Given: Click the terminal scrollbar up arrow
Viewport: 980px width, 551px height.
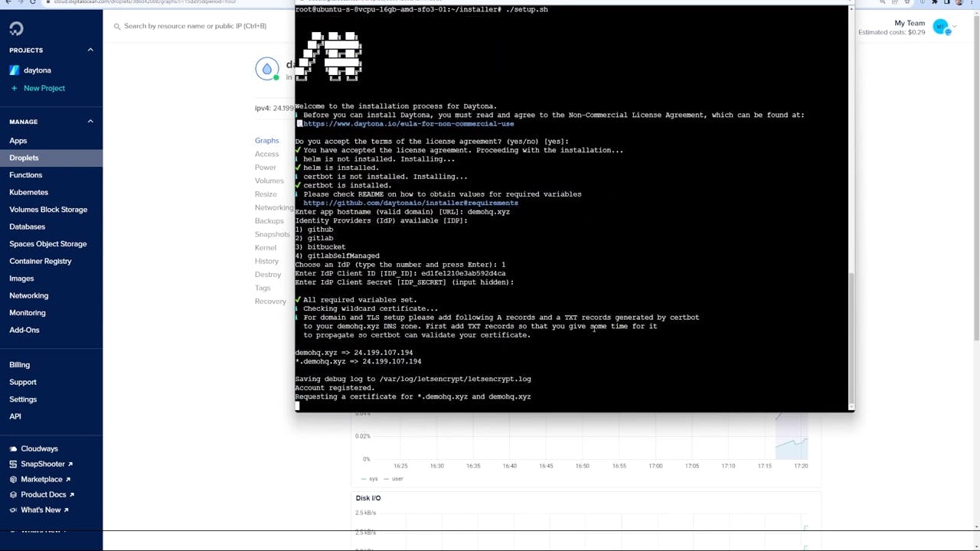Looking at the screenshot, I should pos(851,9).
